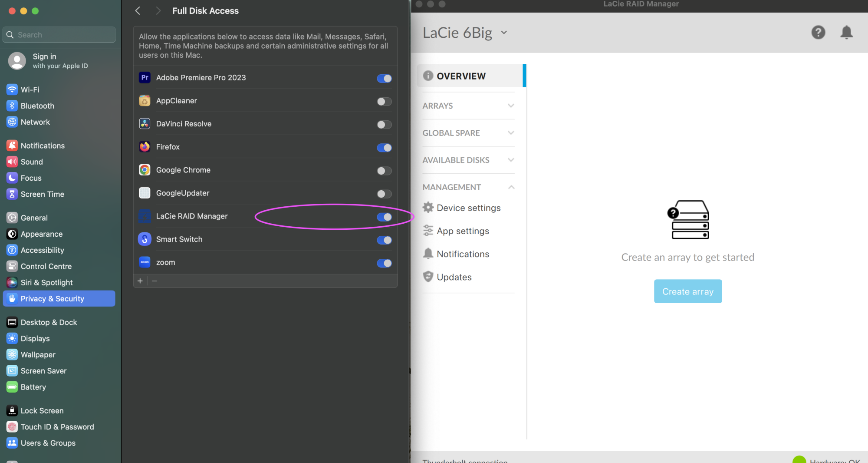Open Accessibility settings in sidebar
This screenshot has width=868, height=463.
tap(59, 250)
